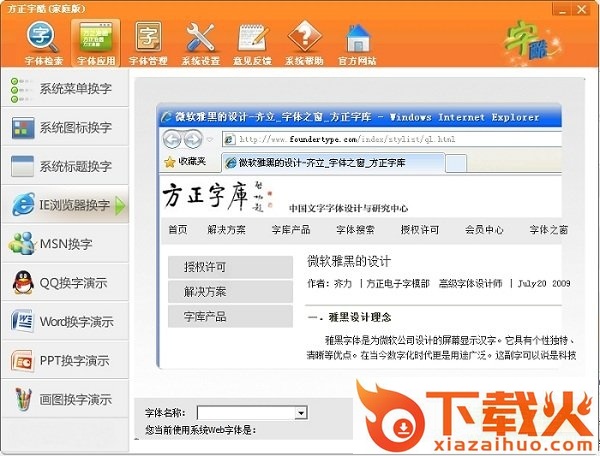
Task: Open 系统帮助 help icon
Action: click(x=305, y=41)
